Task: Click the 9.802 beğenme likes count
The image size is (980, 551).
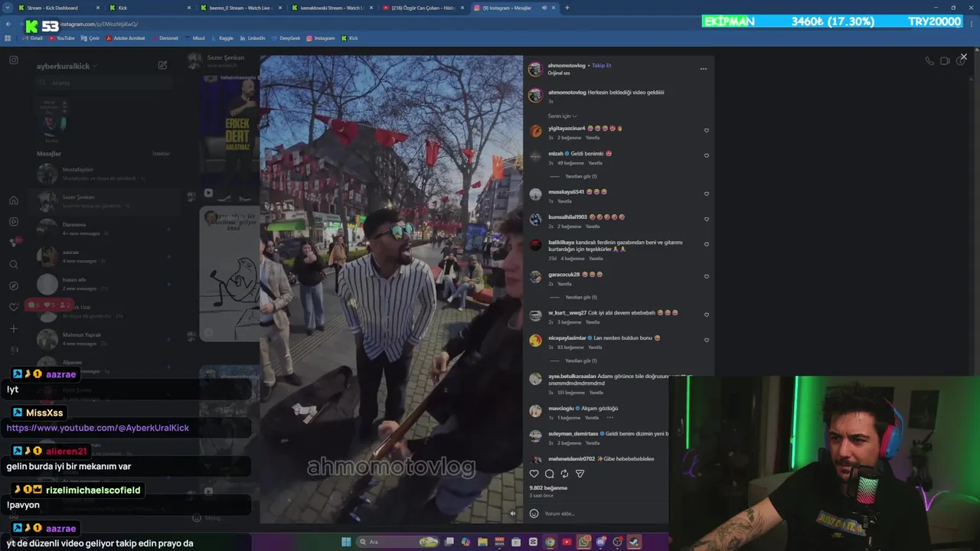Action: (548, 487)
